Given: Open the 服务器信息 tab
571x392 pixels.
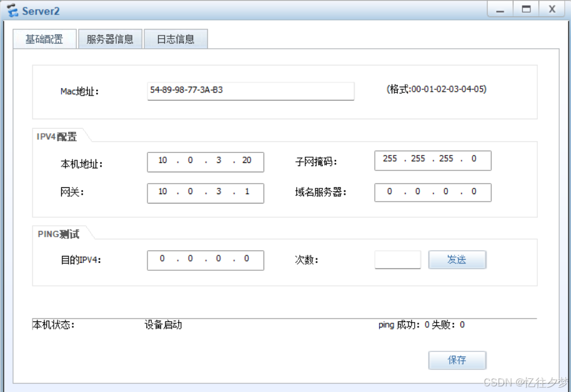Looking at the screenshot, I should 110,39.
